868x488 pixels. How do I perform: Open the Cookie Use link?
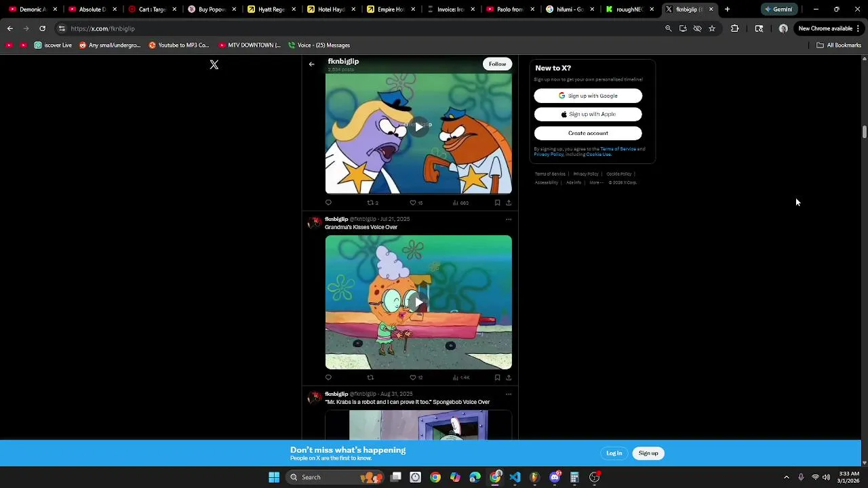[599, 155]
